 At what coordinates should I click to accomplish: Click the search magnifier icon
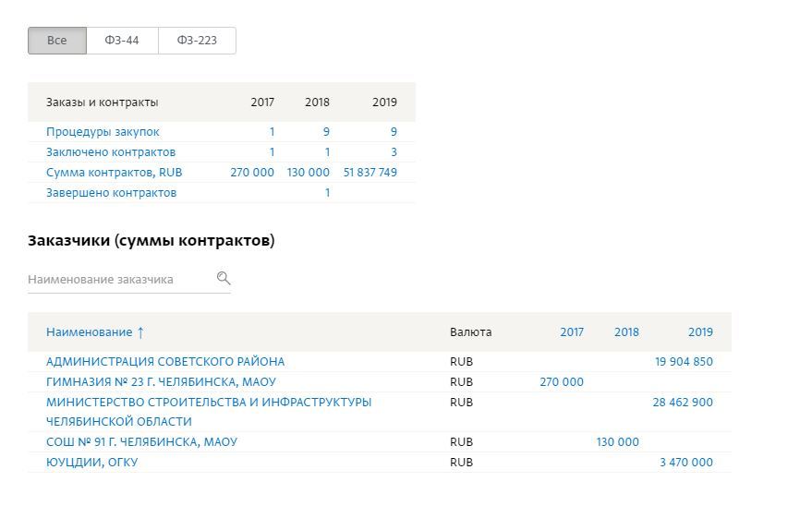click(224, 278)
